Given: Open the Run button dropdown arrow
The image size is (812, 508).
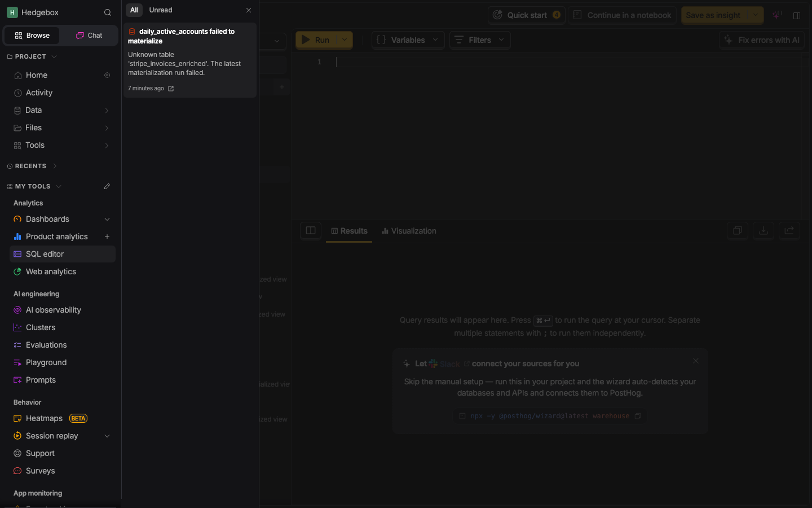Looking at the screenshot, I should [345, 40].
